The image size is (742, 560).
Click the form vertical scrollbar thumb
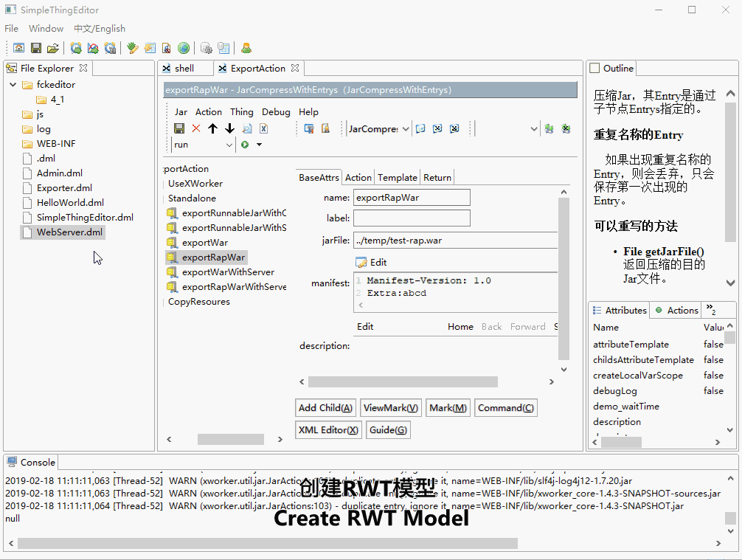tap(563, 280)
